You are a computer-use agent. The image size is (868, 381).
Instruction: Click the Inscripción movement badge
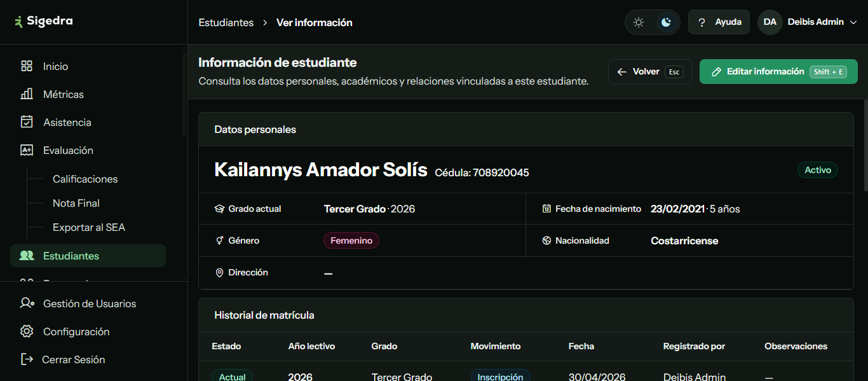pos(501,377)
